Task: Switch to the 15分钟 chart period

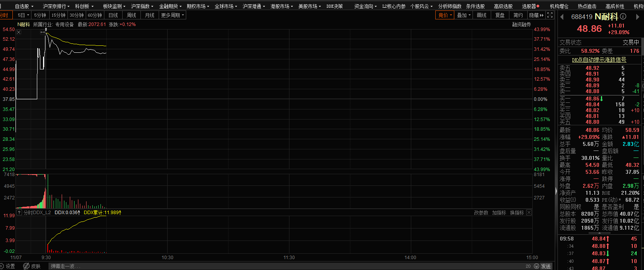Action: pos(58,15)
